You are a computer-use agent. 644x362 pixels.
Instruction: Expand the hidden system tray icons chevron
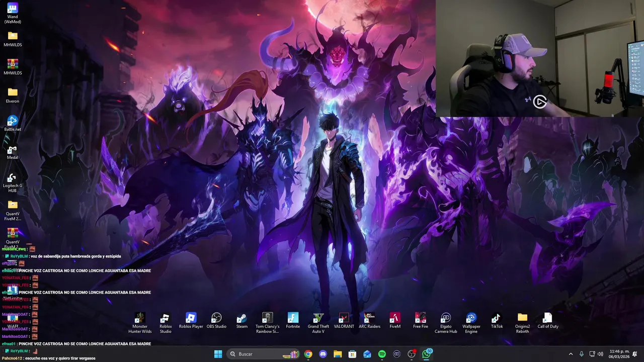[x=571, y=354]
